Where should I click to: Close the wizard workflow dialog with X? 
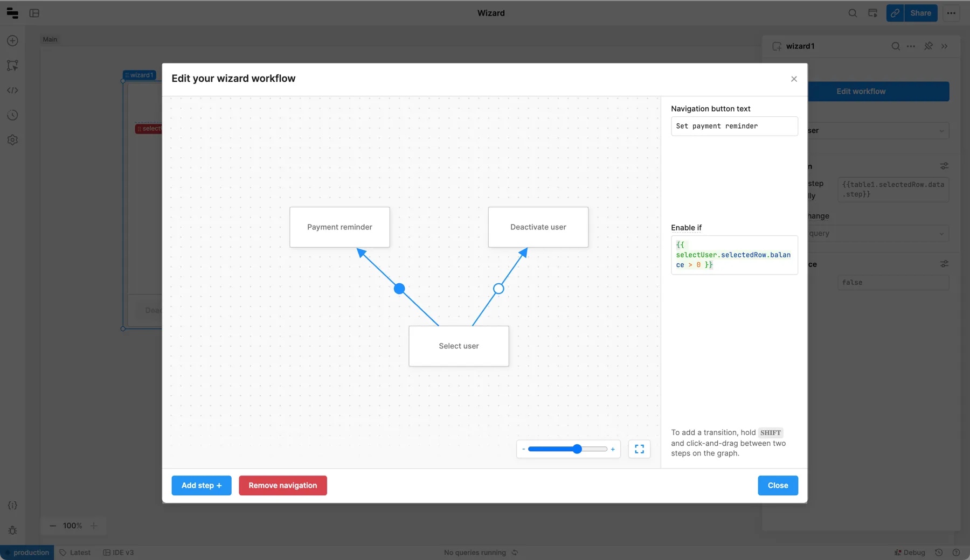[x=794, y=79]
